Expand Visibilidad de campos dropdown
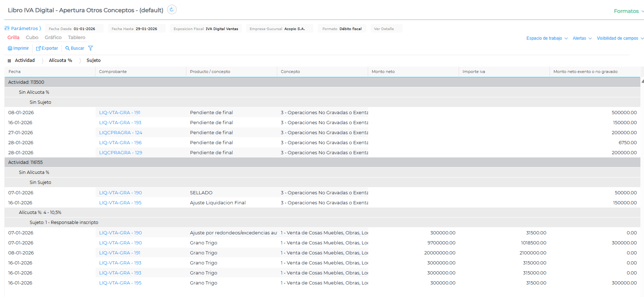 [x=620, y=38]
